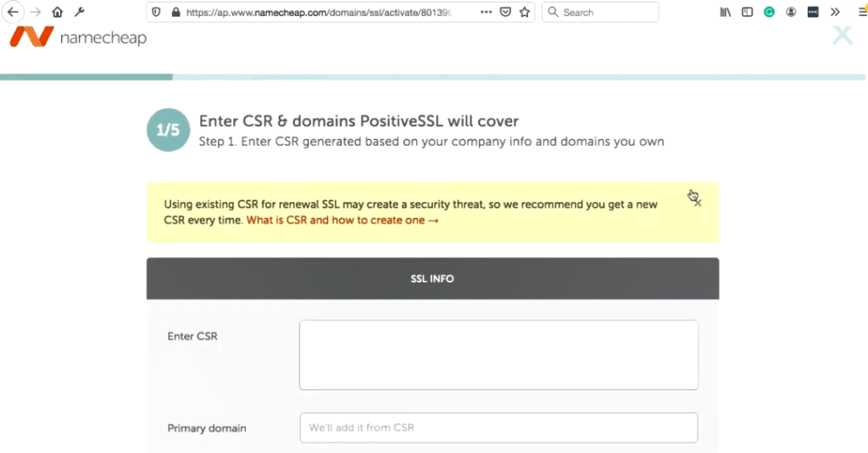Click the wrench developer tools icon
The image size is (868, 453).
[79, 12]
